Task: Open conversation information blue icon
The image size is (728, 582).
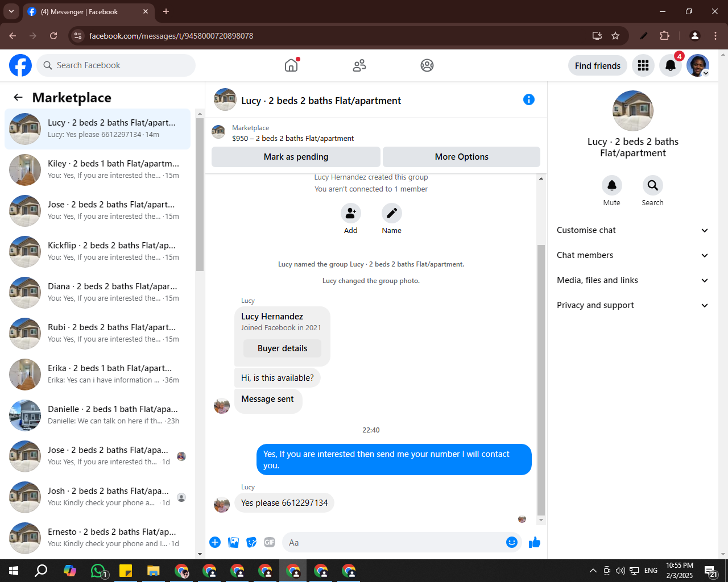Action: click(529, 99)
